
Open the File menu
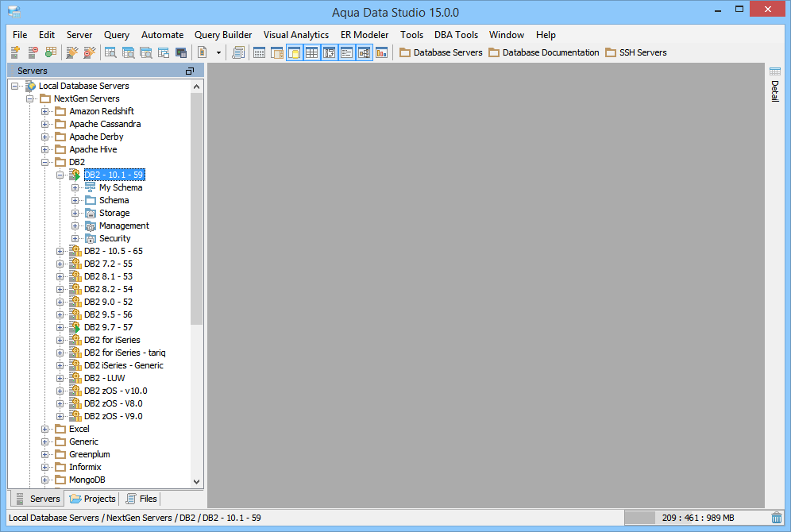[20, 35]
